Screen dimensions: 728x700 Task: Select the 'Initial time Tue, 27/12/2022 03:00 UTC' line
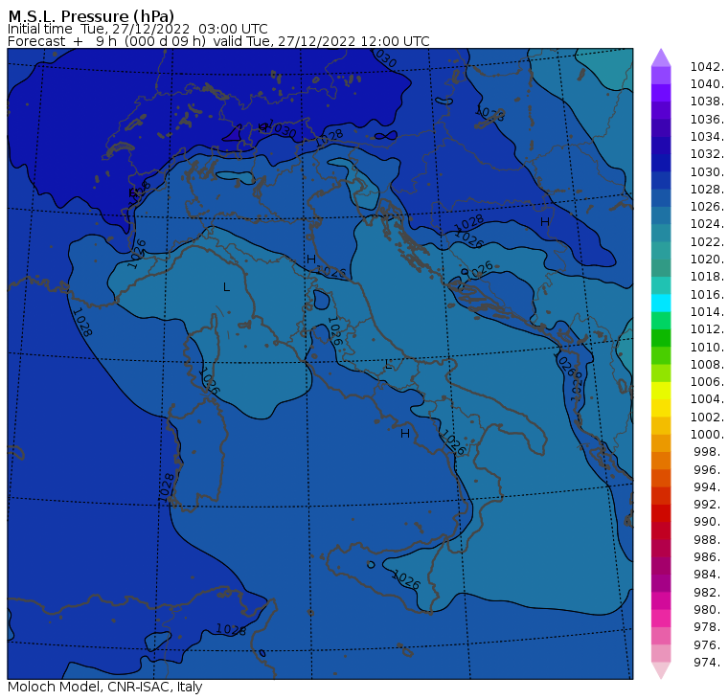tap(137, 30)
